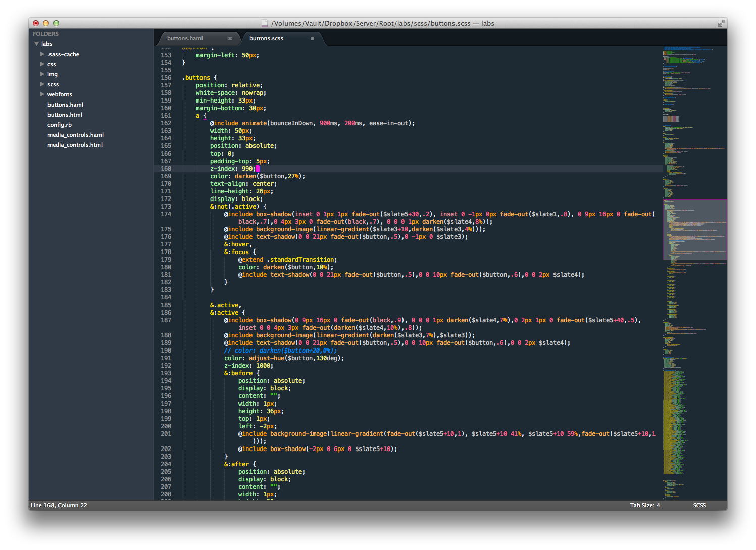Image resolution: width=756 pixels, height=550 pixels.
Task: Click the expand arrows icon at top right
Action: [x=721, y=23]
